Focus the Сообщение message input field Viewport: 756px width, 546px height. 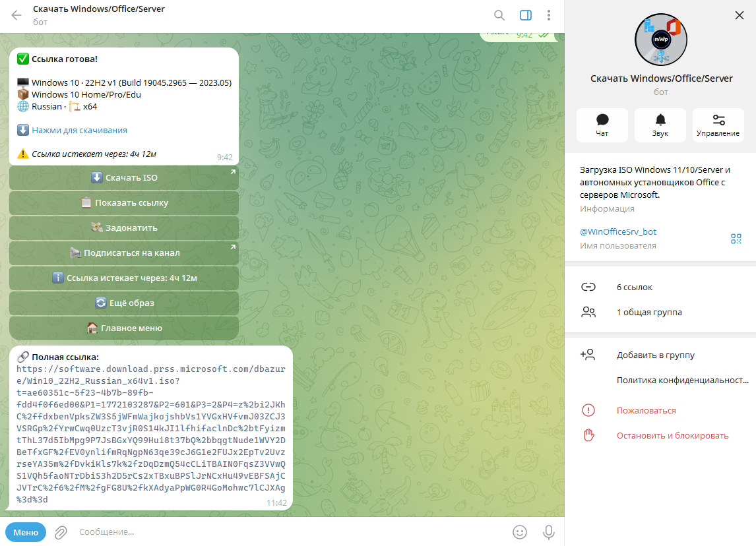(290, 532)
